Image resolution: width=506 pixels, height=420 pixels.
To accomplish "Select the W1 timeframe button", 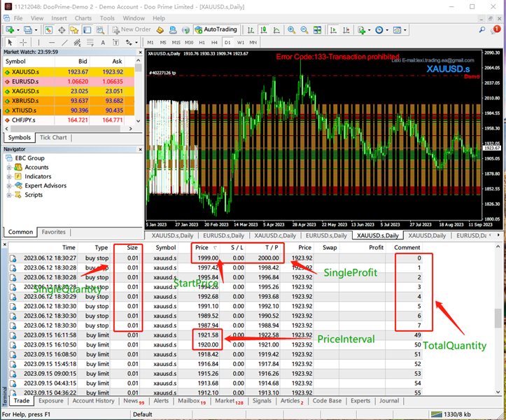I will tap(241, 42).
